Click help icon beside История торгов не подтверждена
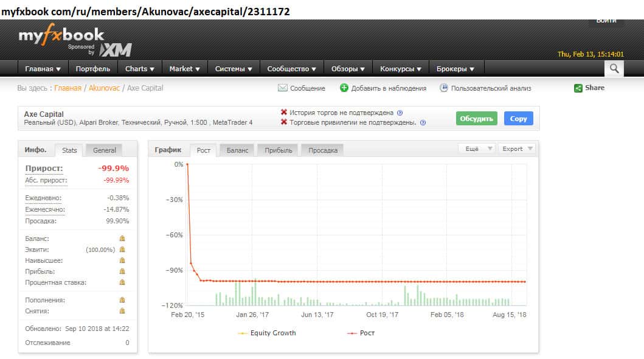This screenshot has width=644, height=359. click(400, 113)
